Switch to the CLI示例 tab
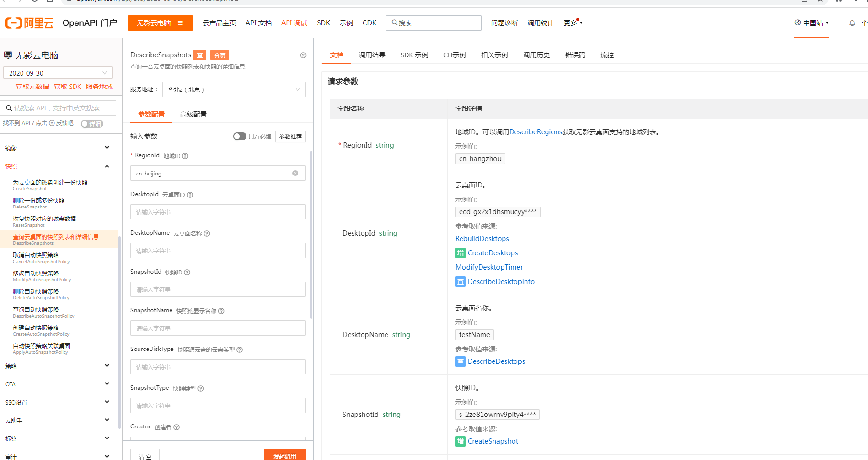868x460 pixels. 454,55
